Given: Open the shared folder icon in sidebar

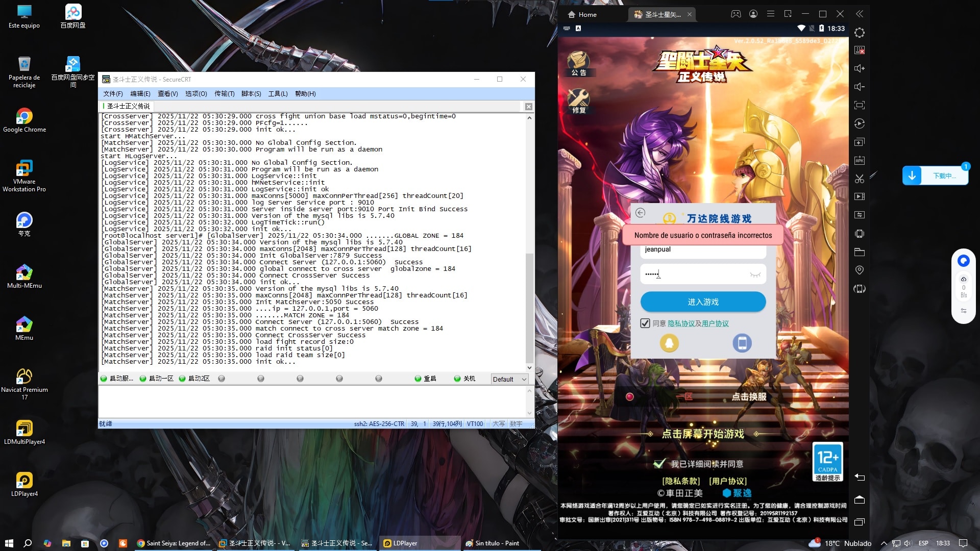Looking at the screenshot, I should coord(860,252).
